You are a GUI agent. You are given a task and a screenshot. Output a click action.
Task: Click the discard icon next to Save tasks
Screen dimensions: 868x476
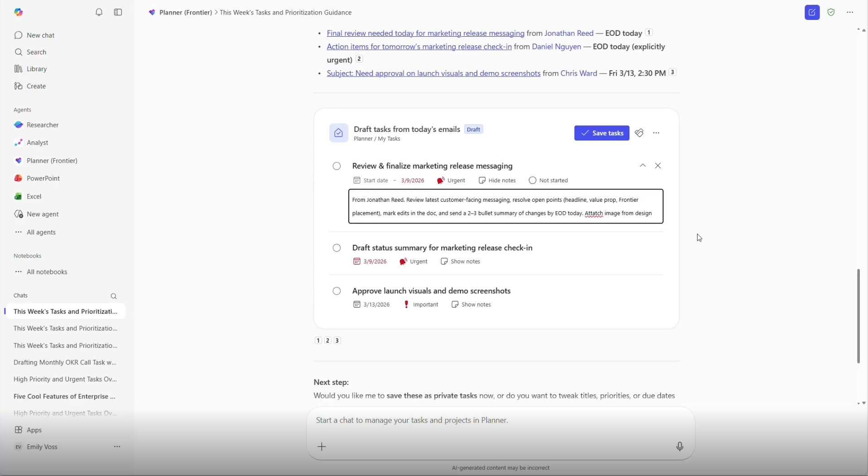[x=639, y=133]
